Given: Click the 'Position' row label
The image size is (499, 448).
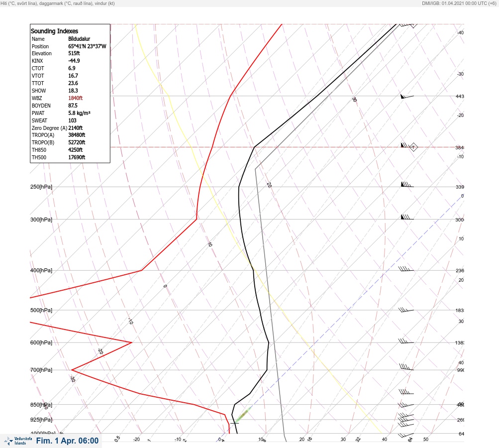Looking at the screenshot, I should [x=40, y=46].
